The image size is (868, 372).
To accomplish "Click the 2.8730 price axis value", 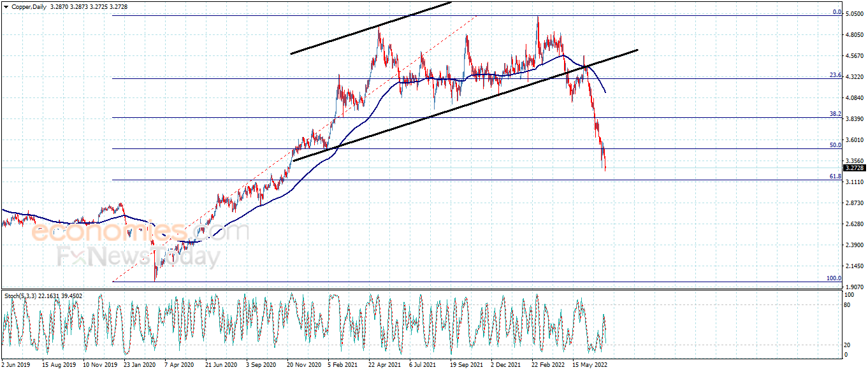I will tap(855, 203).
